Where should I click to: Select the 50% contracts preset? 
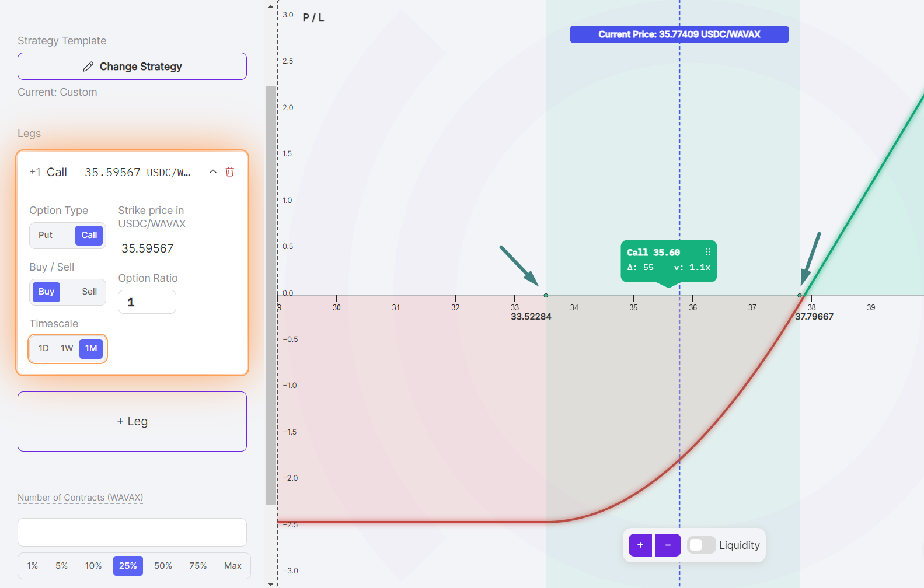163,566
